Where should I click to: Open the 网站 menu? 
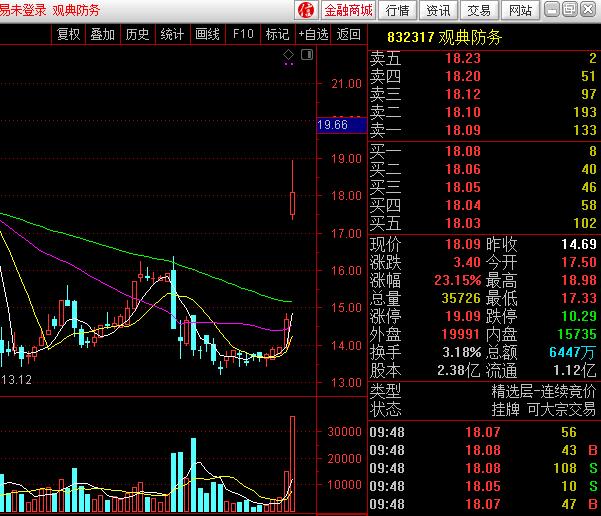click(x=520, y=11)
